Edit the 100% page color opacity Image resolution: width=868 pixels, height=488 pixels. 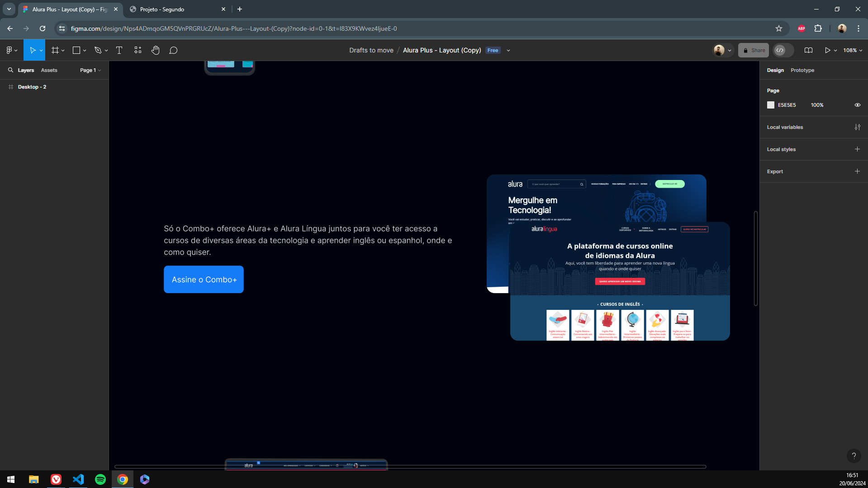pyautogui.click(x=817, y=105)
